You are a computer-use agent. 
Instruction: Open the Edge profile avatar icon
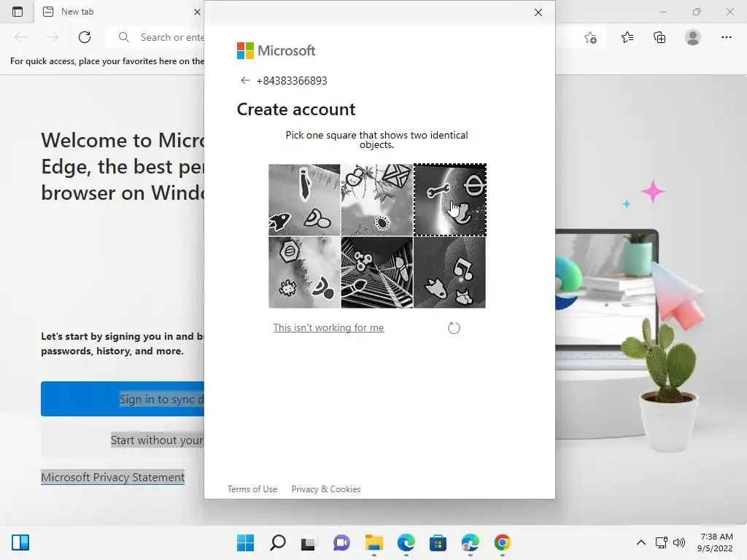click(693, 37)
